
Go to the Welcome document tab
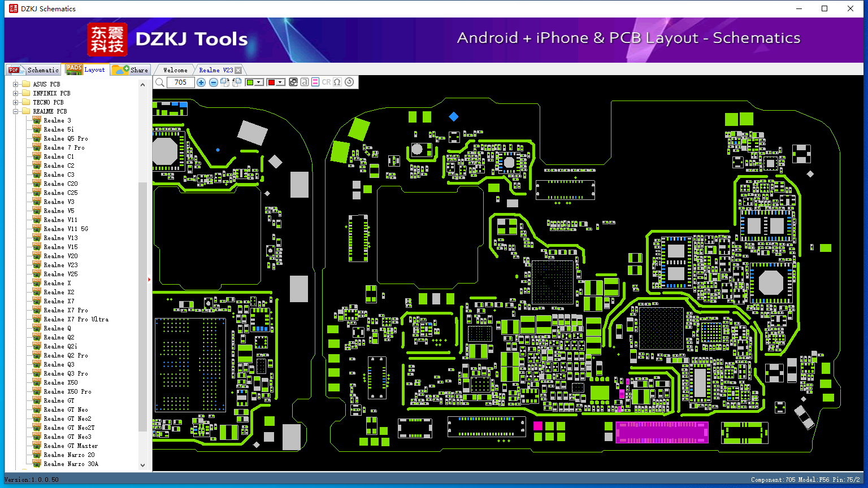coord(175,70)
